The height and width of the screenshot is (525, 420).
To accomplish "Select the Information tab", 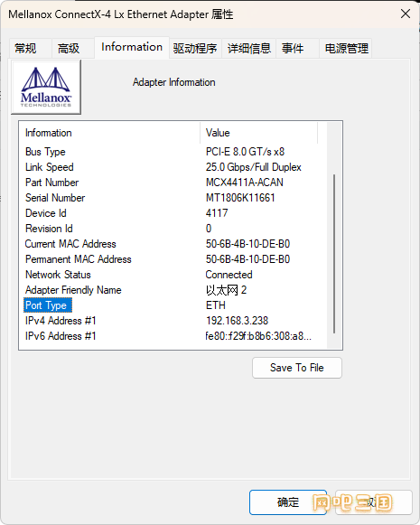I will [x=132, y=47].
